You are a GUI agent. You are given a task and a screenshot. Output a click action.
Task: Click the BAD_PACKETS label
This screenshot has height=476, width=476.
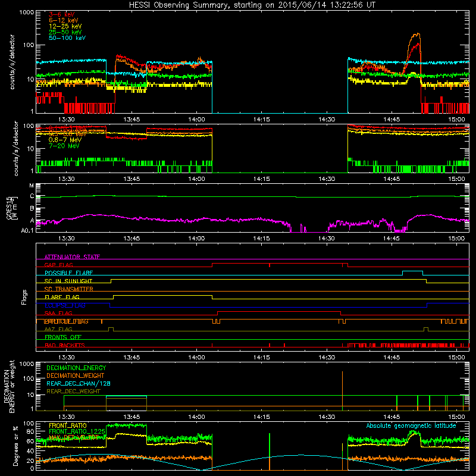pos(65,345)
